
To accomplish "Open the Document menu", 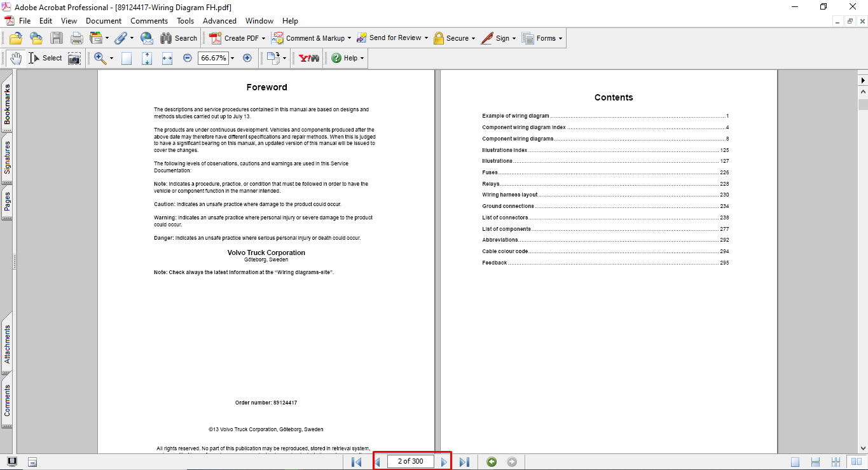I will pos(104,21).
